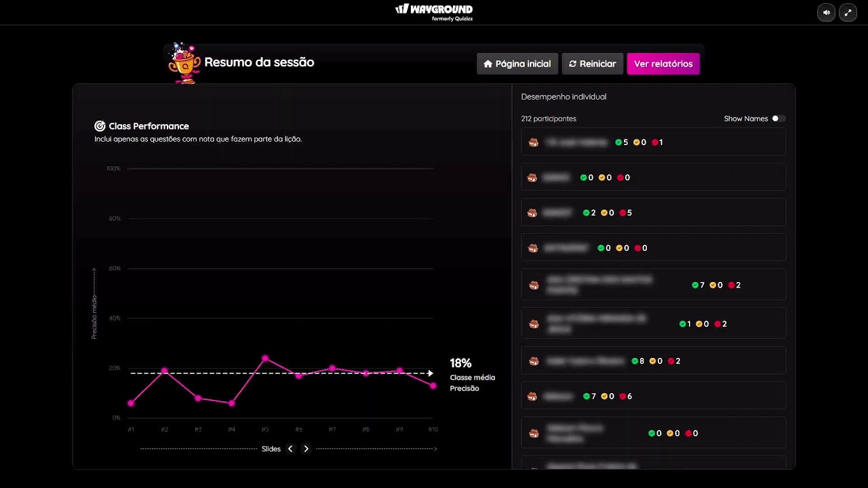The width and height of the screenshot is (868, 488).
Task: Select avatar of participant with scores 7, 0, 6
Action: click(533, 396)
